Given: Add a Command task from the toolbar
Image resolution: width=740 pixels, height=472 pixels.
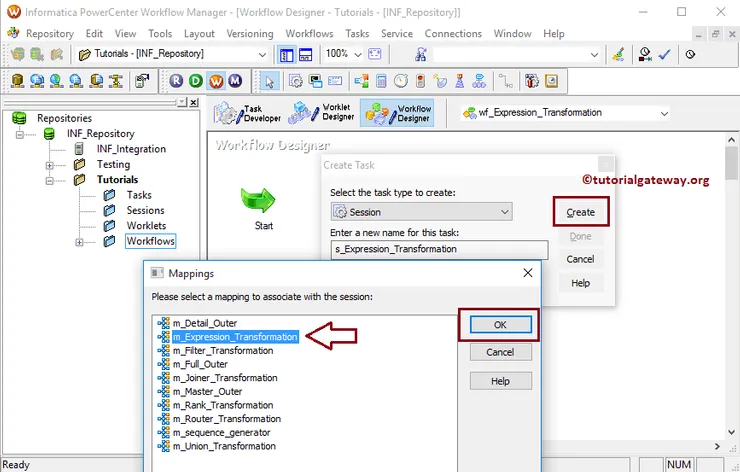Looking at the screenshot, I should [x=315, y=81].
